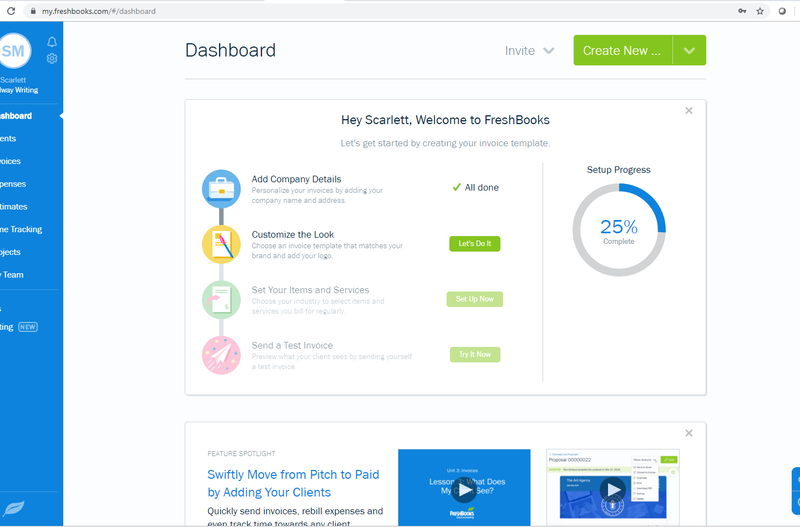Open the settings gear icon in sidebar

click(52, 58)
